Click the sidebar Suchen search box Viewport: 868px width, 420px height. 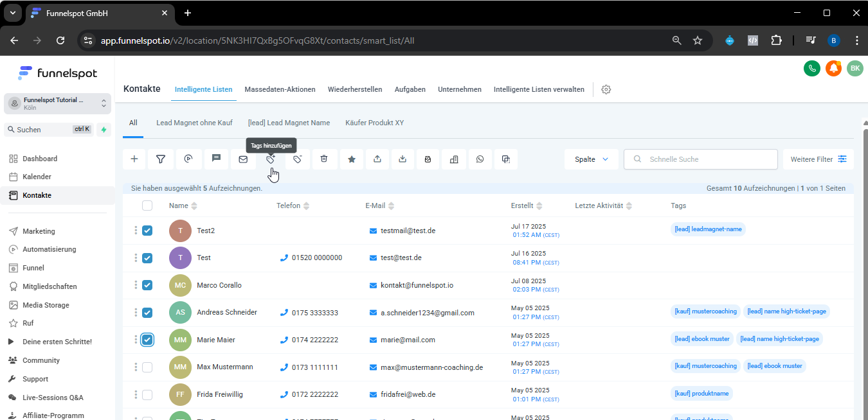pos(49,130)
